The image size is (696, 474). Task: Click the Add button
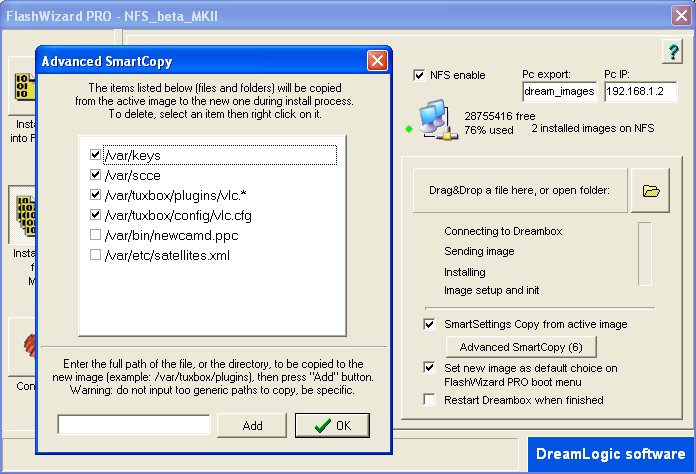pos(252,426)
